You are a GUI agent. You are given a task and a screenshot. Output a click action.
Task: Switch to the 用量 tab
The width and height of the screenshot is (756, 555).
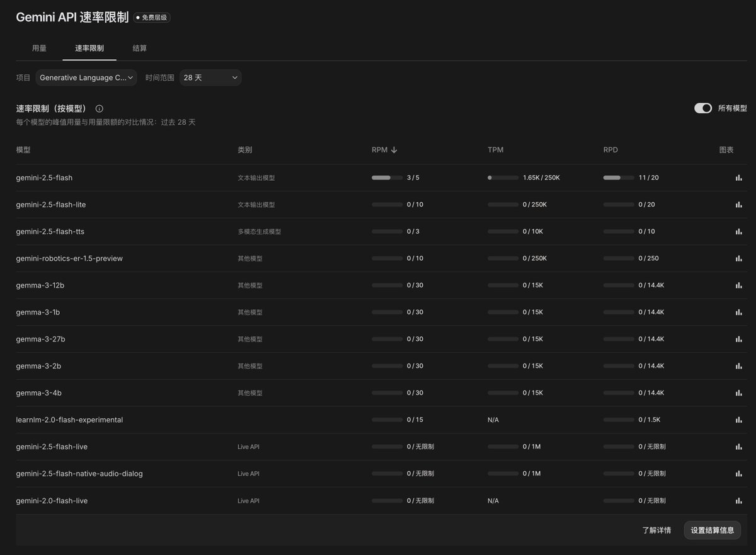pyautogui.click(x=39, y=48)
